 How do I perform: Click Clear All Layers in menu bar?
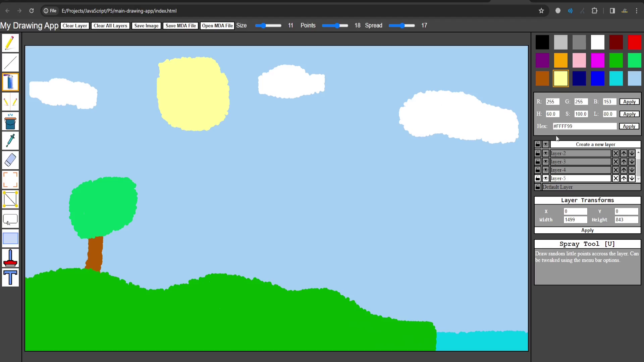pyautogui.click(x=110, y=26)
